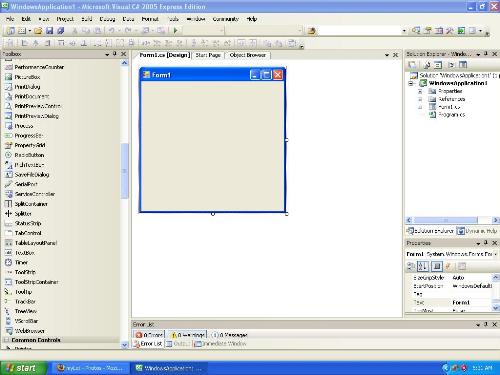Viewport: 500px width, 375px height.
Task: Select PrintDialog control in Toolbox
Action: coord(27,87)
